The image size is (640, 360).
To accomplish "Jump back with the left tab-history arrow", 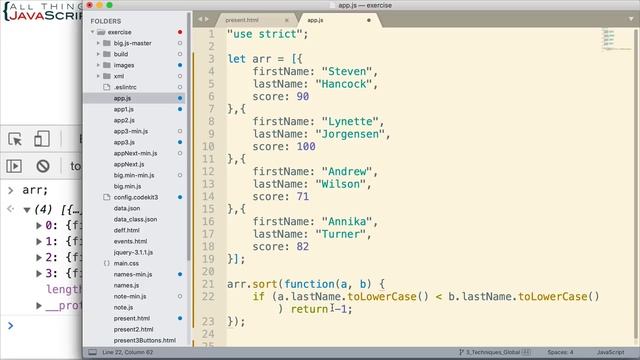I will click(200, 19).
